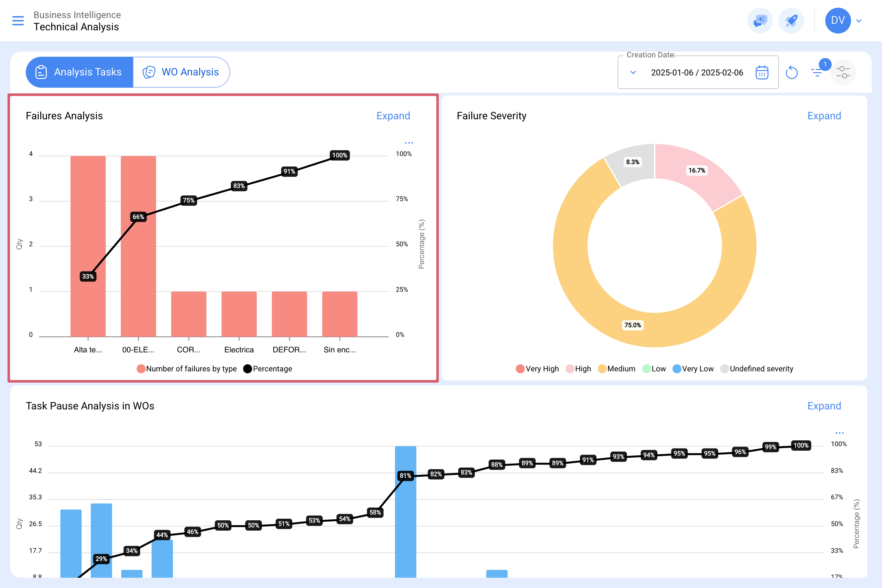
Task: Open the Failures Analysis chart options menu
Action: [x=409, y=143]
